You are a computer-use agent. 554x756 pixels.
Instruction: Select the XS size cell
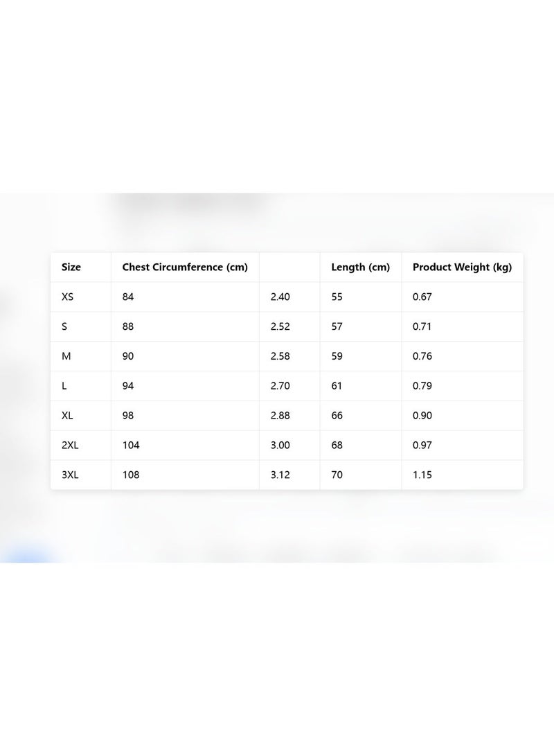67,297
